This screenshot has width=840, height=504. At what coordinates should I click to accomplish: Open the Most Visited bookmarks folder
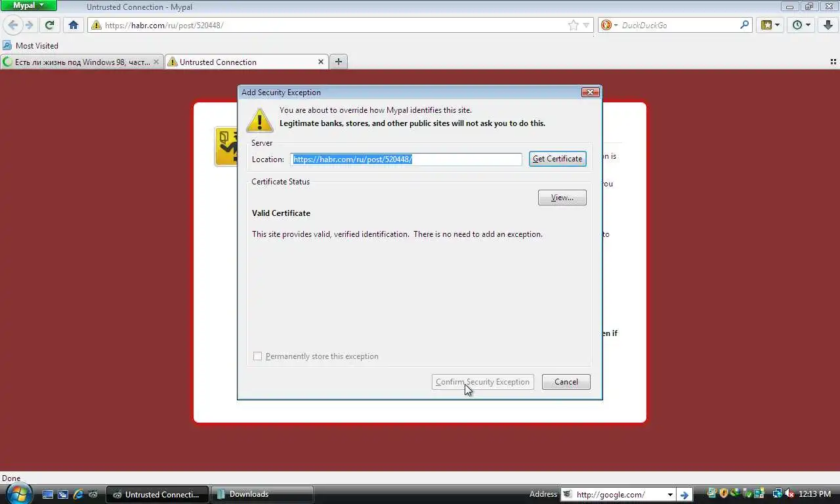(x=30, y=45)
